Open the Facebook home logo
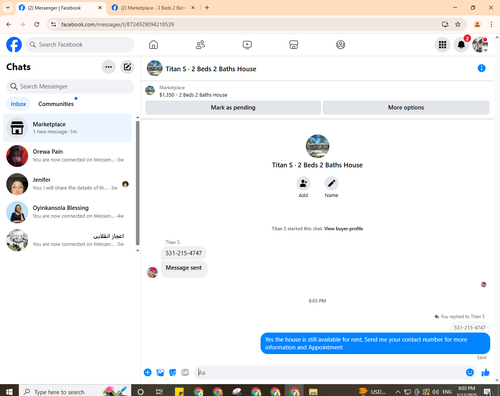This screenshot has width=500, height=396. [14, 45]
